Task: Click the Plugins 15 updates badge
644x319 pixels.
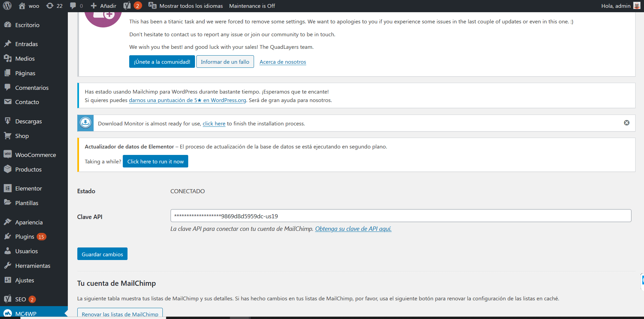Action: click(x=41, y=237)
